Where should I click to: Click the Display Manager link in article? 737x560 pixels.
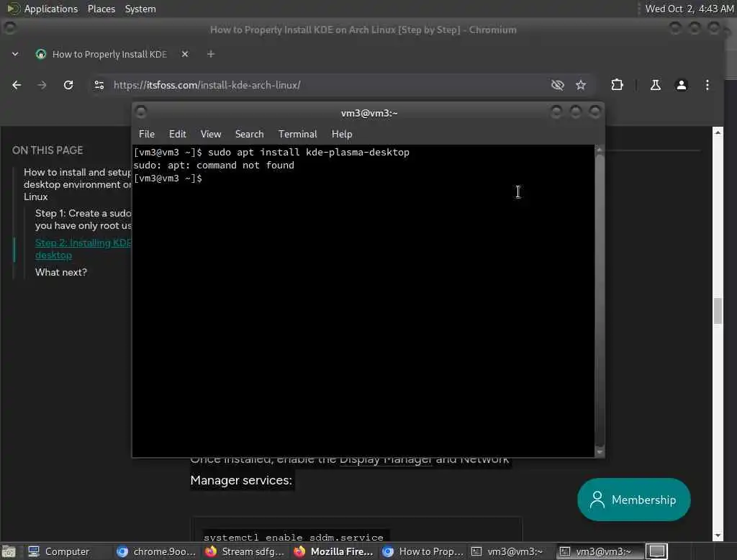tap(386, 459)
